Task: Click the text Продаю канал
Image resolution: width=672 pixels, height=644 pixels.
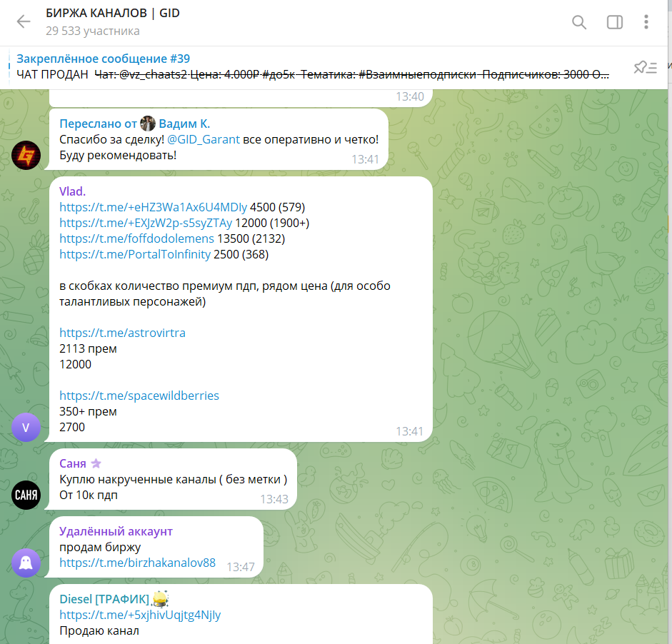Action: (x=99, y=630)
